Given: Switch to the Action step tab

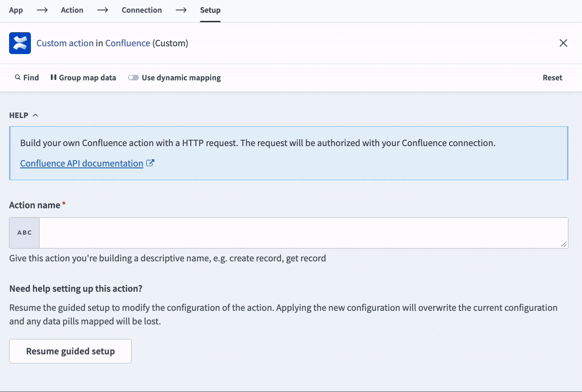Looking at the screenshot, I should pyautogui.click(x=72, y=10).
